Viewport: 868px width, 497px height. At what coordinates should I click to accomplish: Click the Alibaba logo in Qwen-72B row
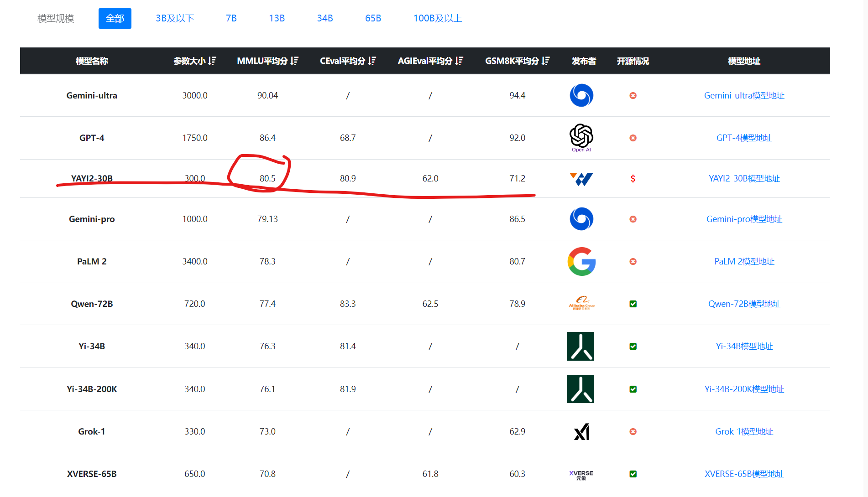coord(581,303)
